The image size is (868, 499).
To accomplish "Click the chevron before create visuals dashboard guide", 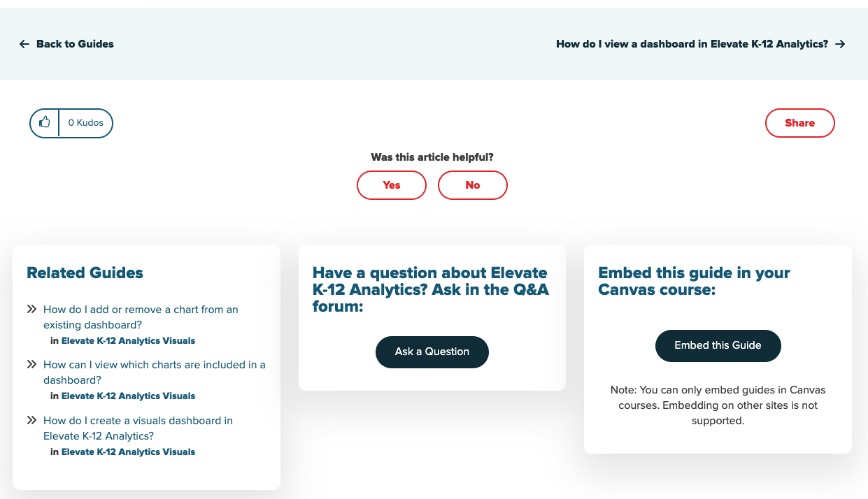I will (31, 420).
